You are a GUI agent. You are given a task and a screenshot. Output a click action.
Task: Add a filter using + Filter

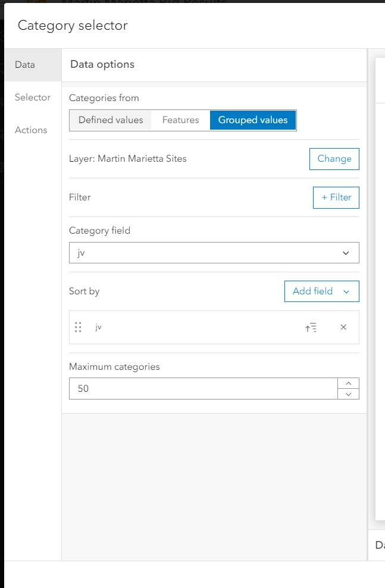(x=336, y=197)
